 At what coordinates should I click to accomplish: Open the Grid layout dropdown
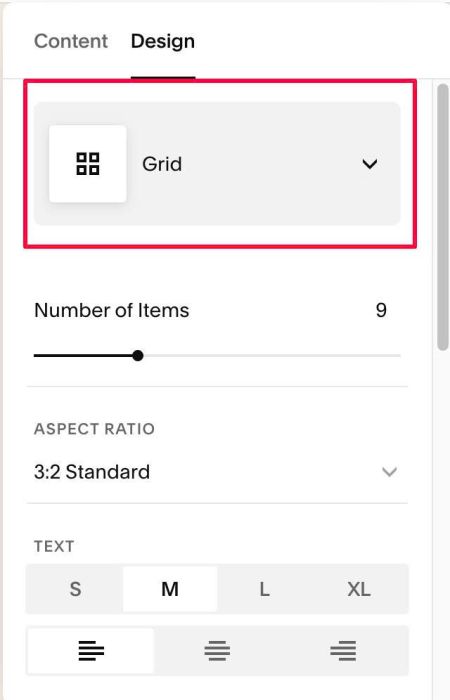[x=217, y=164]
